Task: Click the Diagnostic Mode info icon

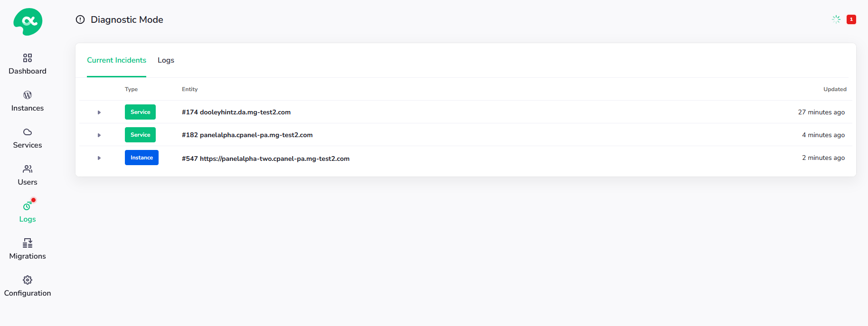Action: 80,19
